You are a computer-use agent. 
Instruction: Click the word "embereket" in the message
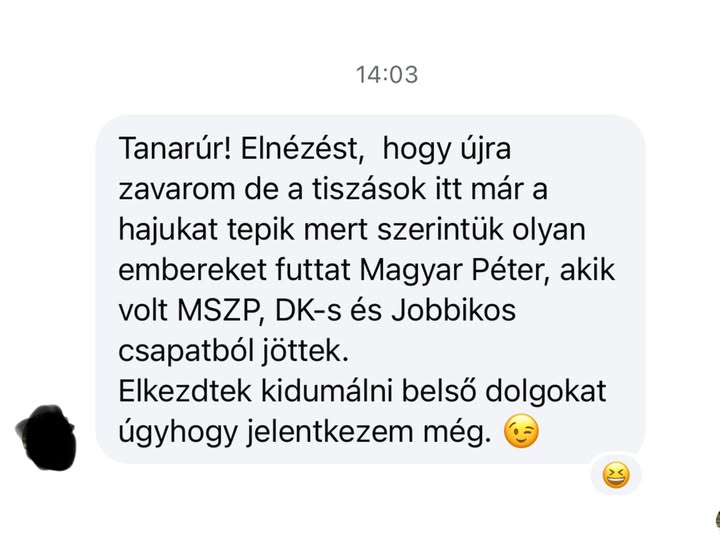tap(193, 270)
